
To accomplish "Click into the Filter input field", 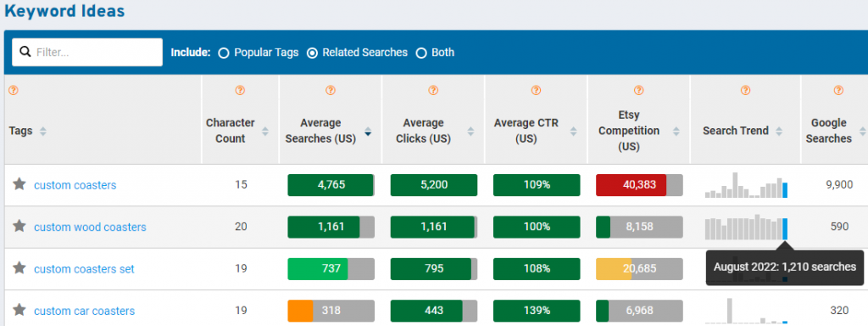I will [87, 52].
